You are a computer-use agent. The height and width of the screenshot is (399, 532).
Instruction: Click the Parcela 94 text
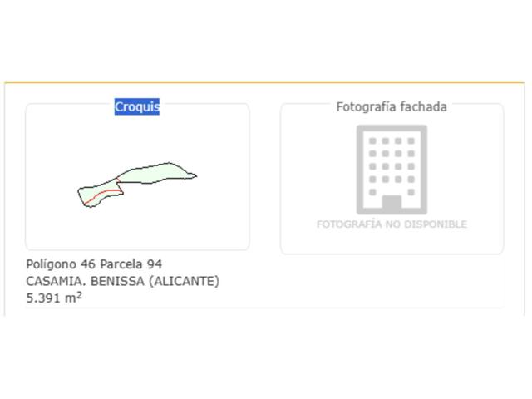coord(131,264)
